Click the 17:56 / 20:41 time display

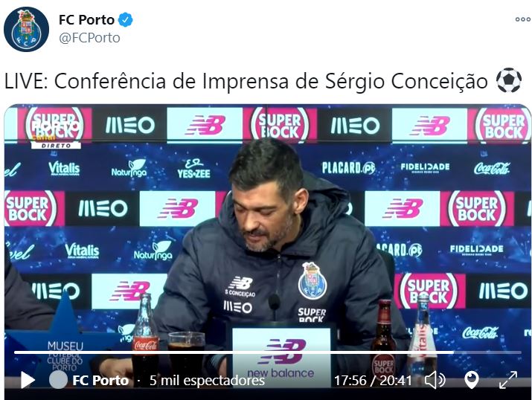point(373,381)
